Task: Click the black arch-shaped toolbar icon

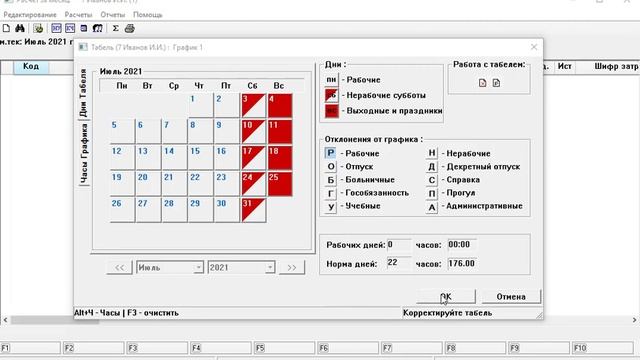Action: tap(98, 28)
